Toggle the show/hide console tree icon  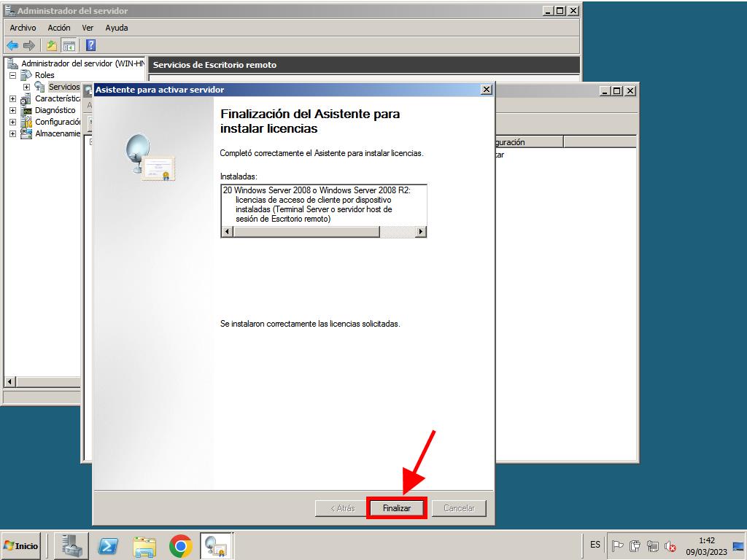coord(69,45)
